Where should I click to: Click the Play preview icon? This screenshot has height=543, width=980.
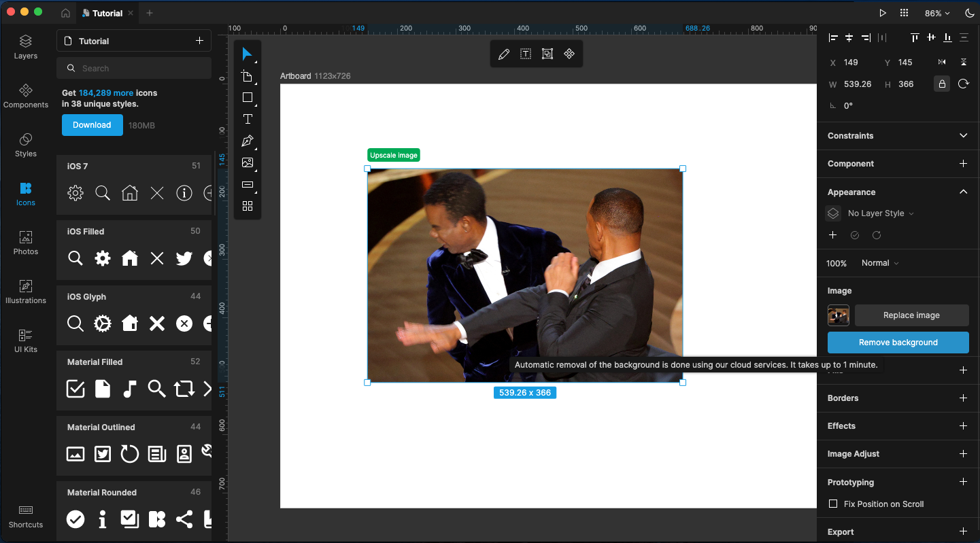(883, 13)
